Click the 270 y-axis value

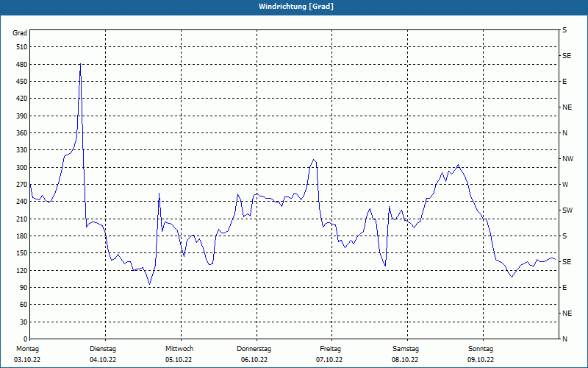point(22,185)
